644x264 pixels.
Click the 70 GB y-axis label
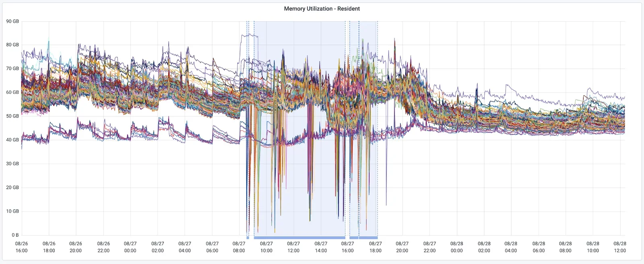12,69
